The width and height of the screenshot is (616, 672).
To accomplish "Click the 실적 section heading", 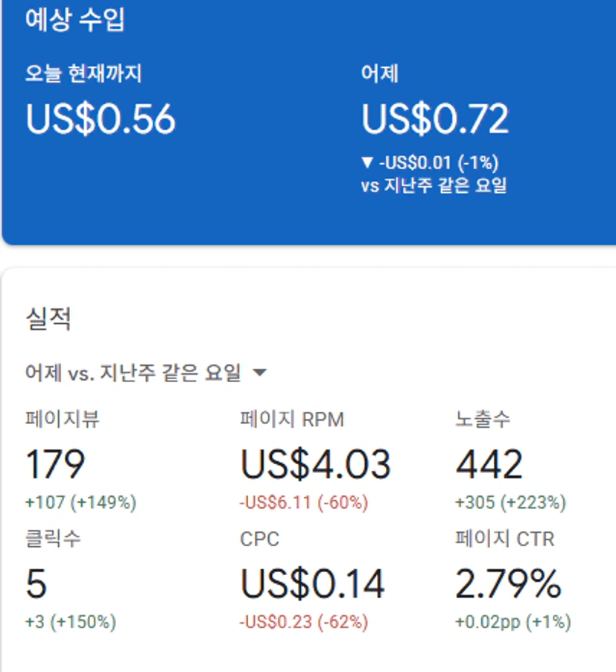I will (48, 319).
